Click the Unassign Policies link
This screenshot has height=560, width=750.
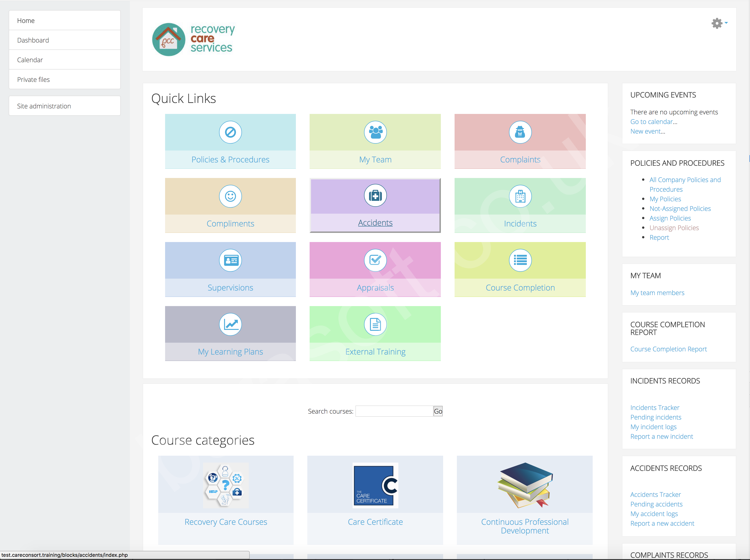674,228
